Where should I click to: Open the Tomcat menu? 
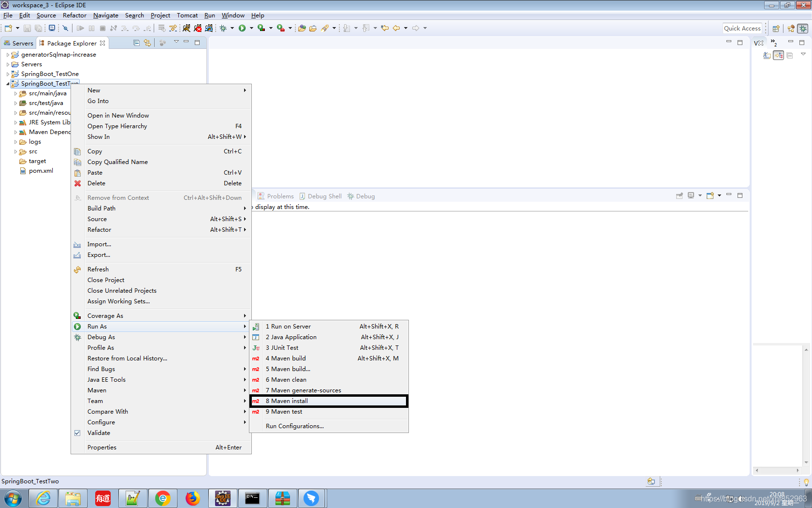point(187,15)
